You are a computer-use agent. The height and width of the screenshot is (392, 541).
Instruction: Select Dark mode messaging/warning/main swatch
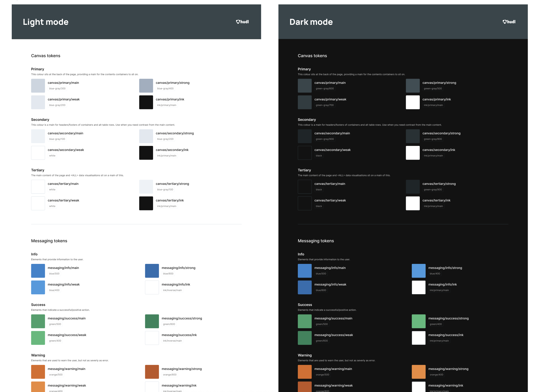305,372
